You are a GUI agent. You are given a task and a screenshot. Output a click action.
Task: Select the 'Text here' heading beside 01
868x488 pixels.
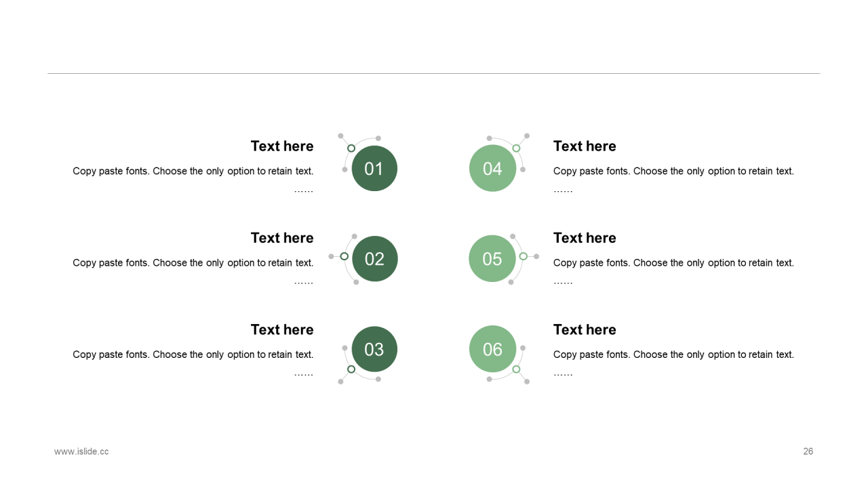282,146
